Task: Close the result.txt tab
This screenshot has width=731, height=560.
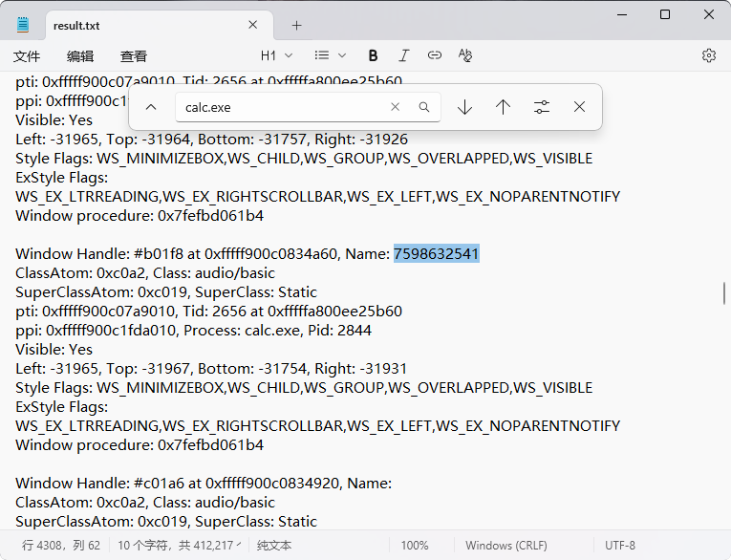Action: (x=252, y=25)
